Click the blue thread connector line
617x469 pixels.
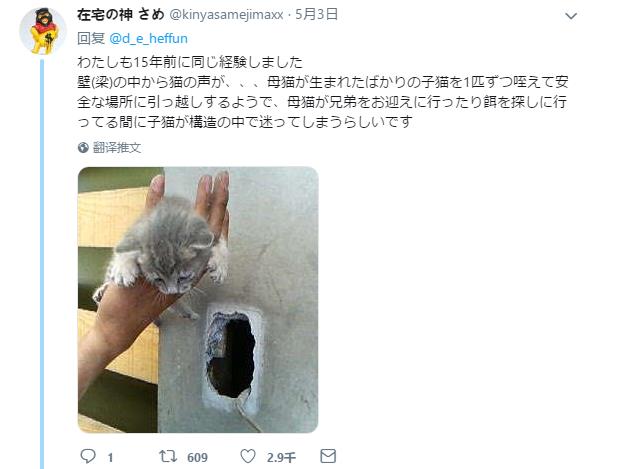tap(42, 264)
